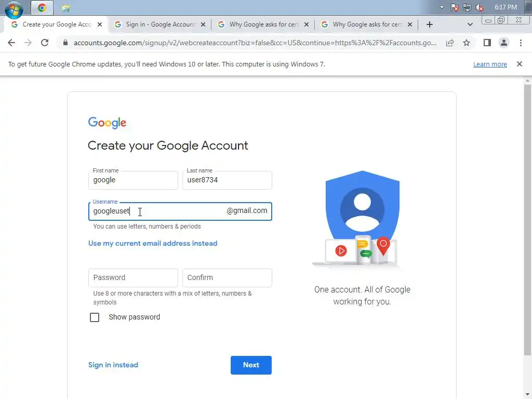
Task: Click into the Username field
Action: coord(180,211)
